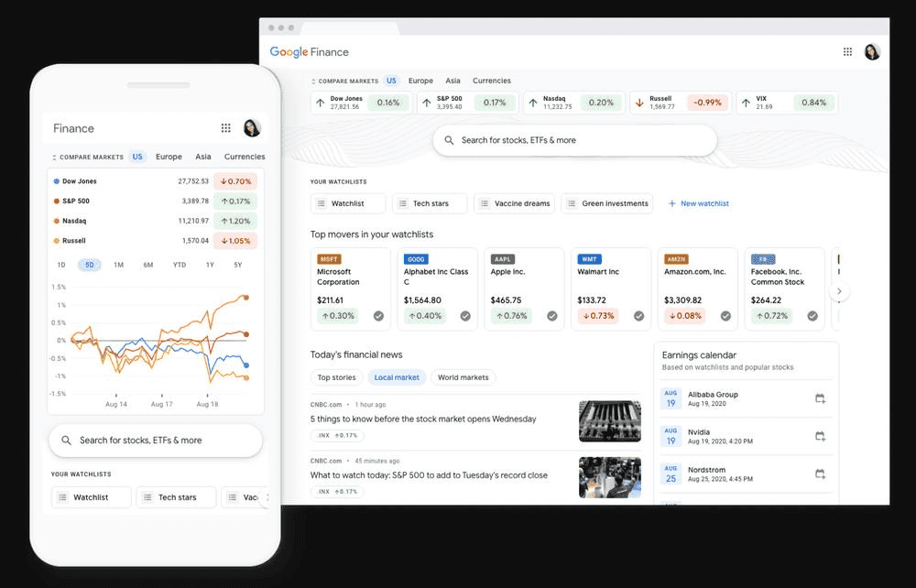Click list icon on desktop Tech stars chip
The image size is (916, 588).
click(402, 204)
